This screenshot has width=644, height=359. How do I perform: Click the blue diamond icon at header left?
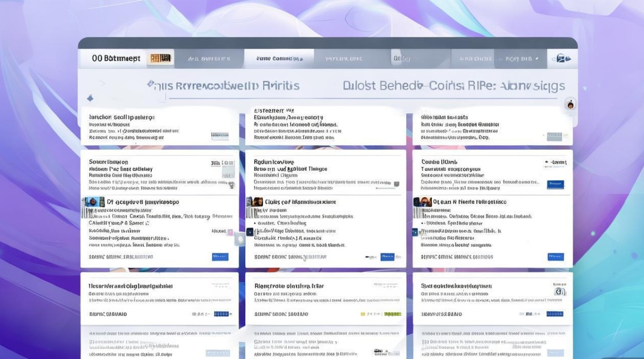[90, 99]
